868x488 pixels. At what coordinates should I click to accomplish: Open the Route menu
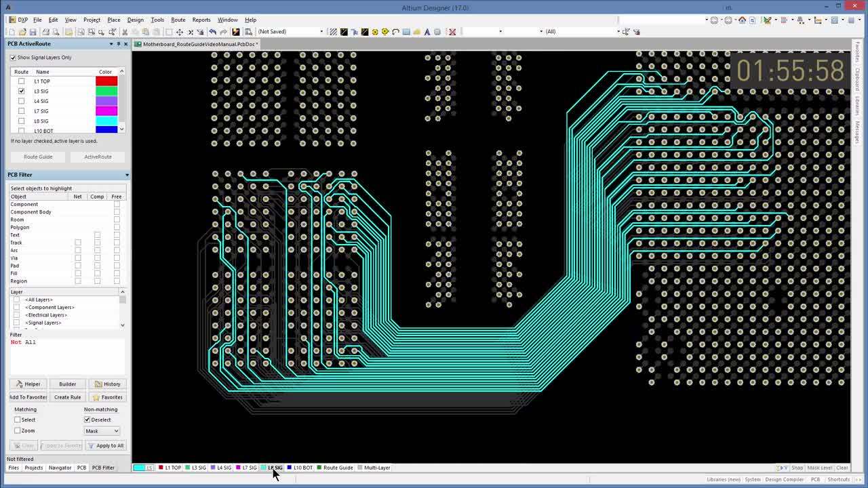coord(178,20)
